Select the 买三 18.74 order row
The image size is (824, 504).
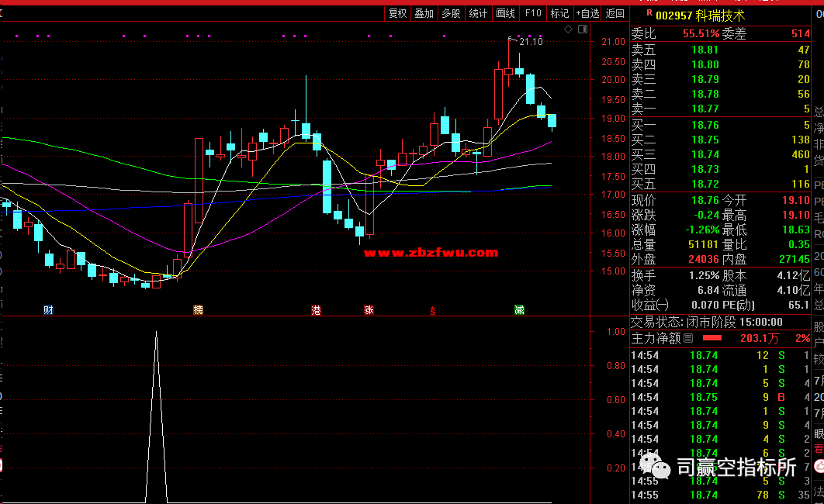click(x=721, y=154)
